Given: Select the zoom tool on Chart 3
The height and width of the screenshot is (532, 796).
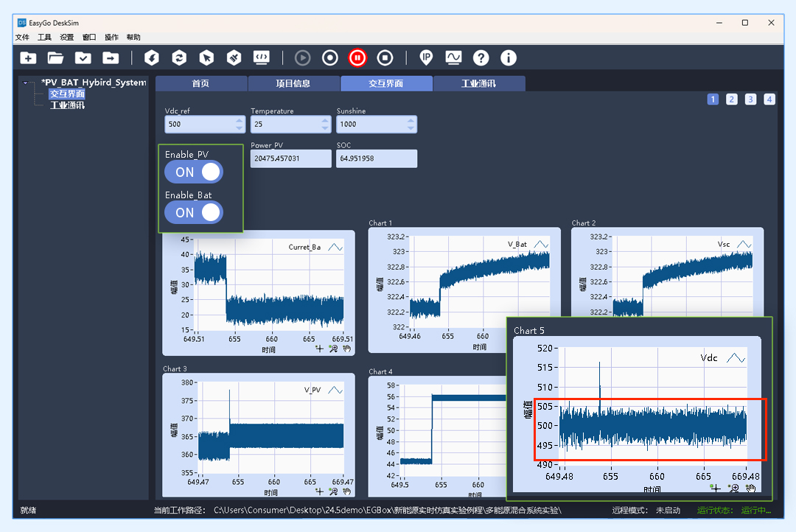Looking at the screenshot, I should point(333,491).
